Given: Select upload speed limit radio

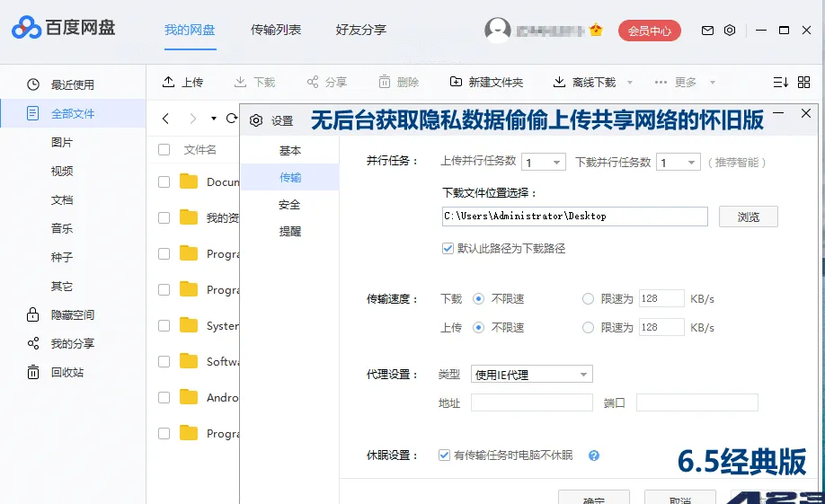Looking at the screenshot, I should tap(588, 327).
